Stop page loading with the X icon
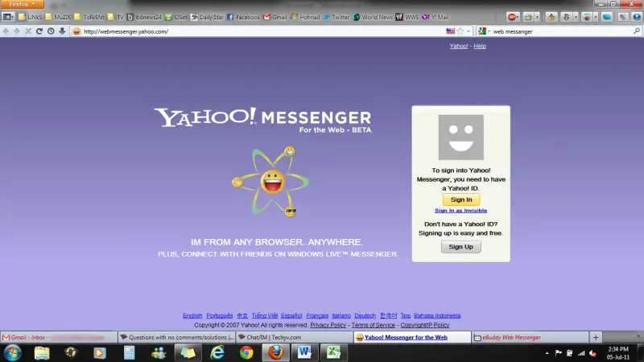The height and width of the screenshot is (362, 644). click(x=28, y=31)
